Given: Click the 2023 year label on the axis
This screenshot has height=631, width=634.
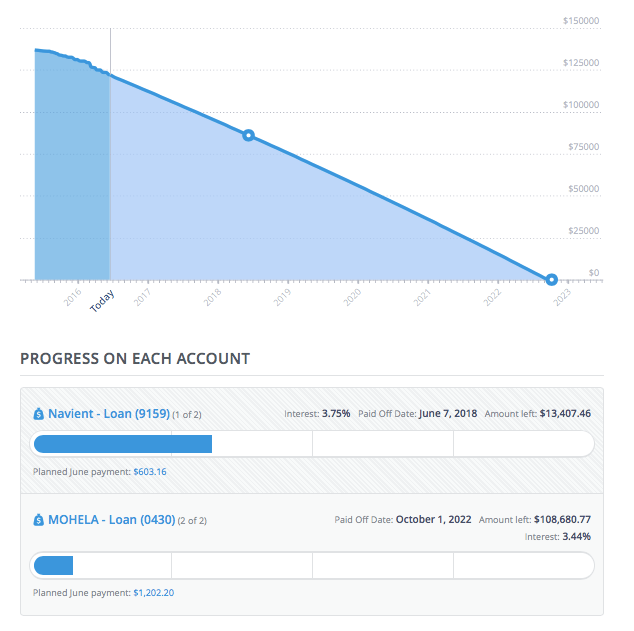Looking at the screenshot, I should coord(562,297).
